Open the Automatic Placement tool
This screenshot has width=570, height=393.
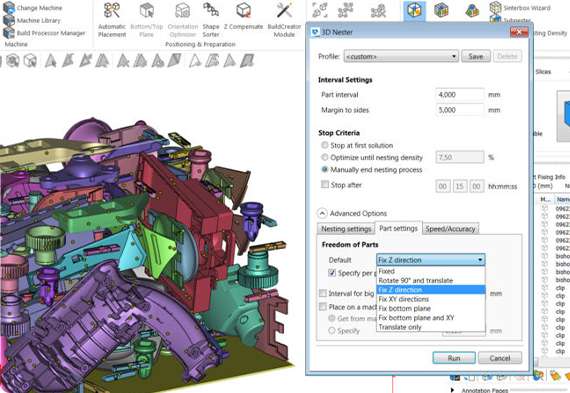112,20
